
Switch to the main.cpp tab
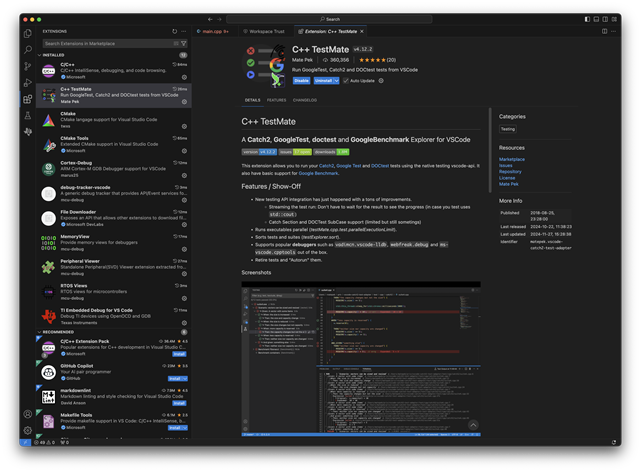click(x=213, y=31)
